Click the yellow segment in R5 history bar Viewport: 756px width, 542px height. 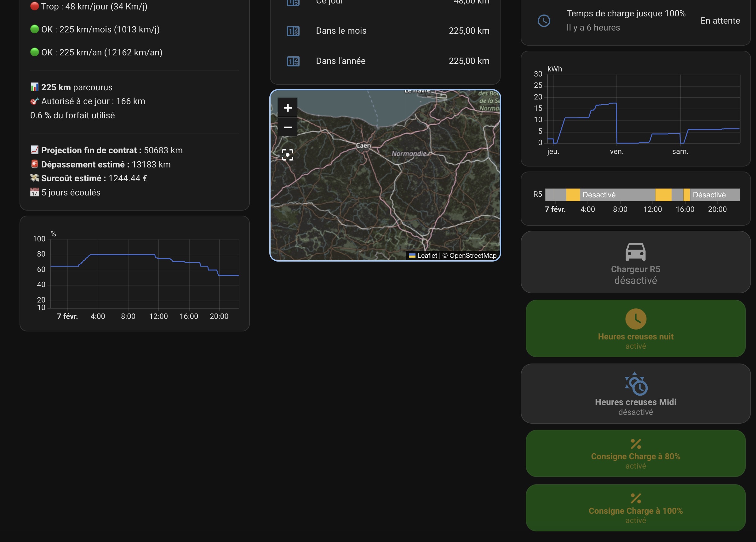click(573, 195)
